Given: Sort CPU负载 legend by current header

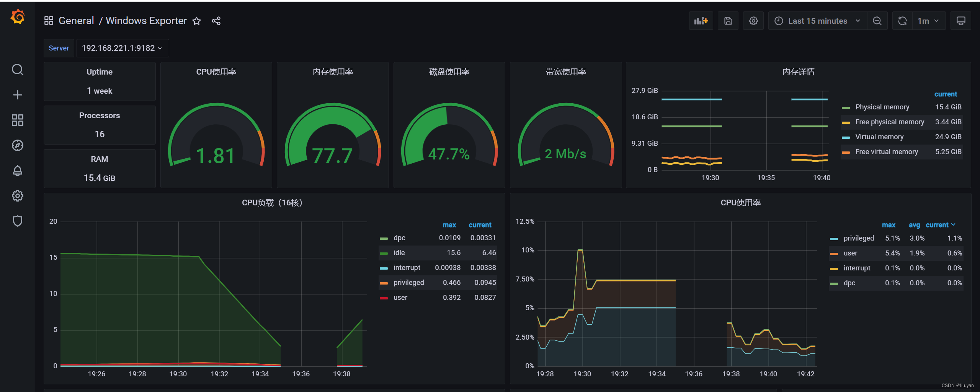Looking at the screenshot, I should (x=480, y=225).
